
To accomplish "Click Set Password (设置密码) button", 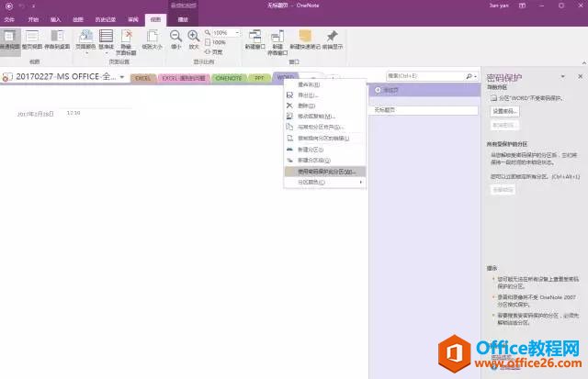I will [x=504, y=111].
